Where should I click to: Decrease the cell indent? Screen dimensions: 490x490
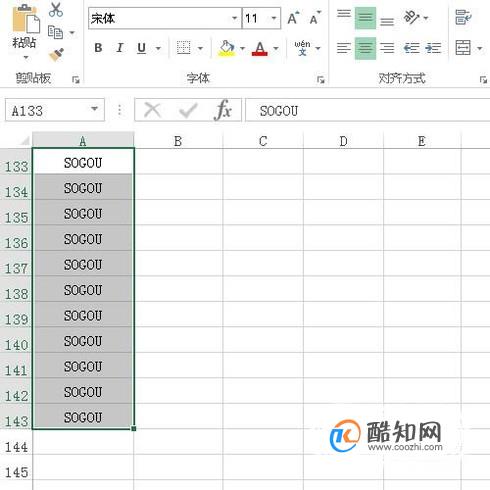point(411,48)
